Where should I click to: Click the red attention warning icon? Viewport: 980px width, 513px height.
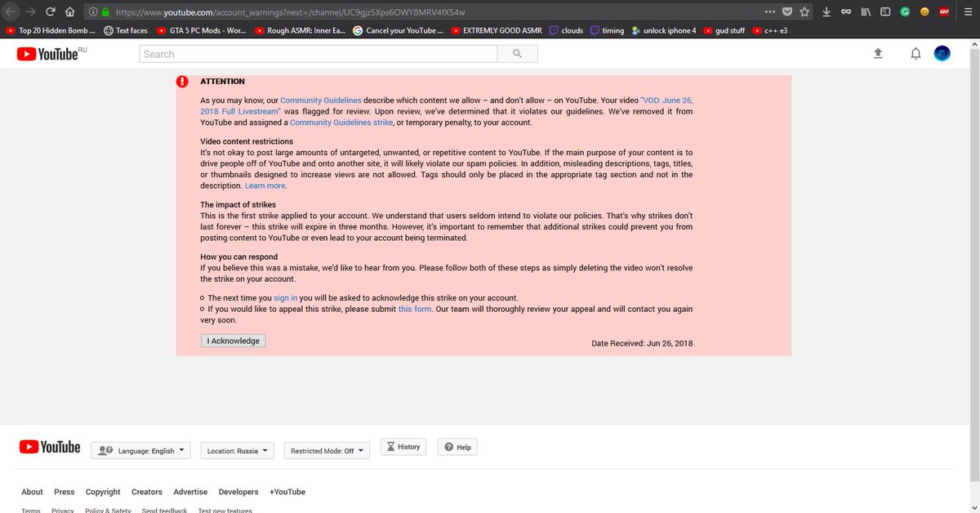tap(182, 82)
